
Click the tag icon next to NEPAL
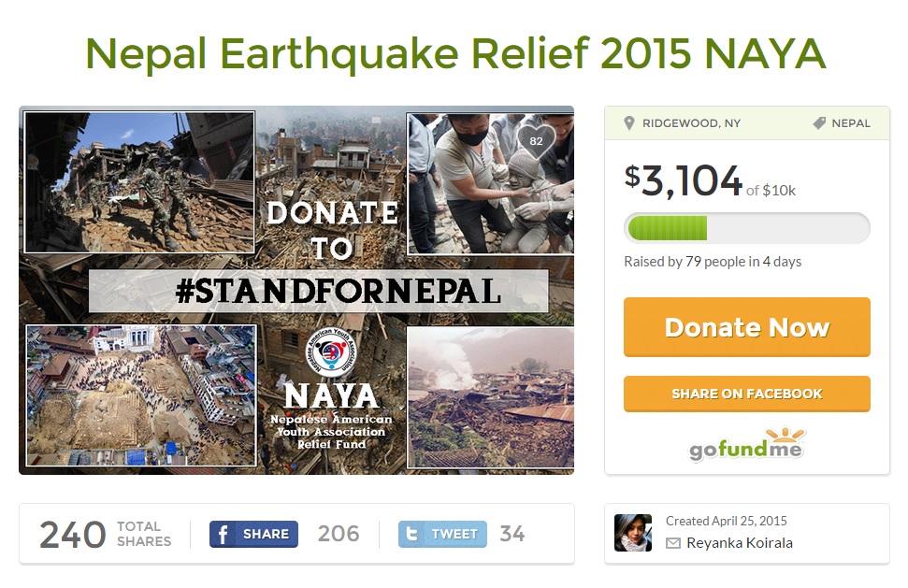pyautogui.click(x=819, y=123)
